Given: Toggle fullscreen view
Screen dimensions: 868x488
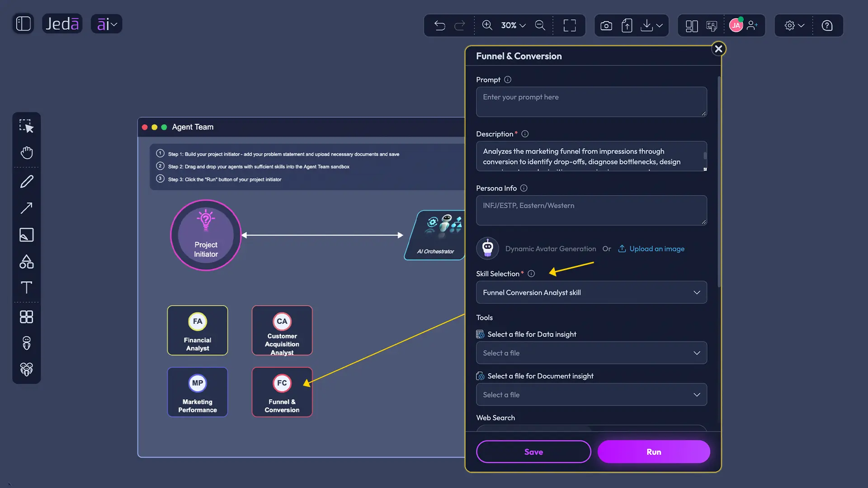Looking at the screenshot, I should pyautogui.click(x=570, y=25).
